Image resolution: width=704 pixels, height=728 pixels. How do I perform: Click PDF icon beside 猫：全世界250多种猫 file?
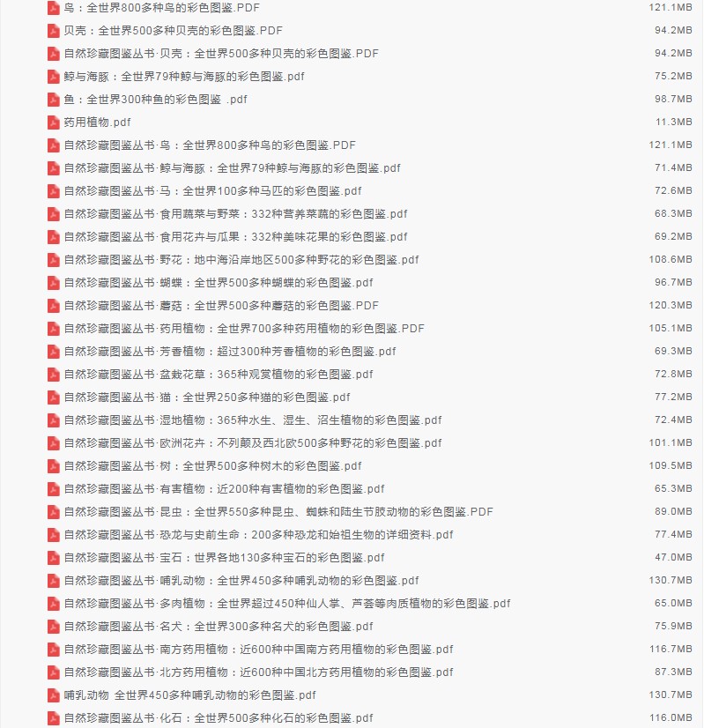tap(54, 397)
